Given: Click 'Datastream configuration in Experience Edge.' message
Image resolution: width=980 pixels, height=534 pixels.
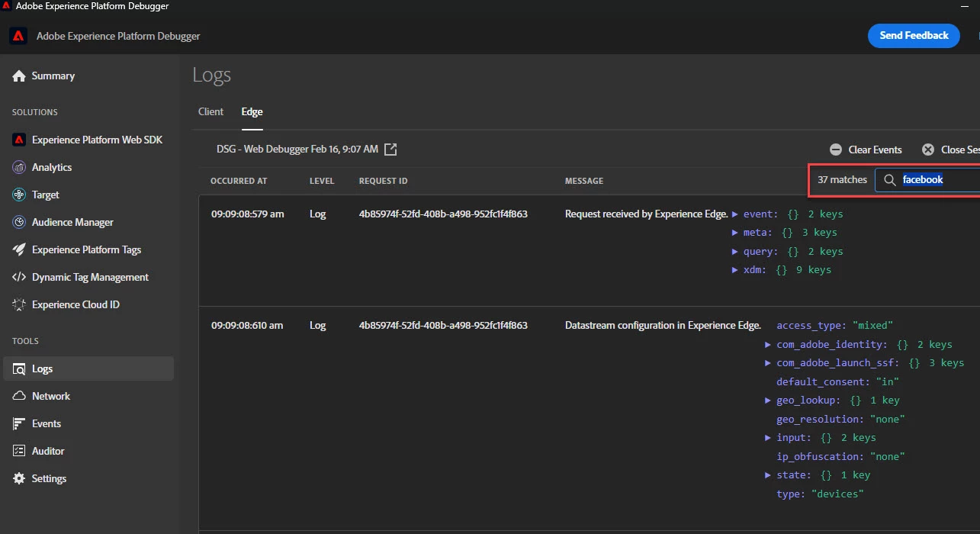Looking at the screenshot, I should [x=663, y=326].
